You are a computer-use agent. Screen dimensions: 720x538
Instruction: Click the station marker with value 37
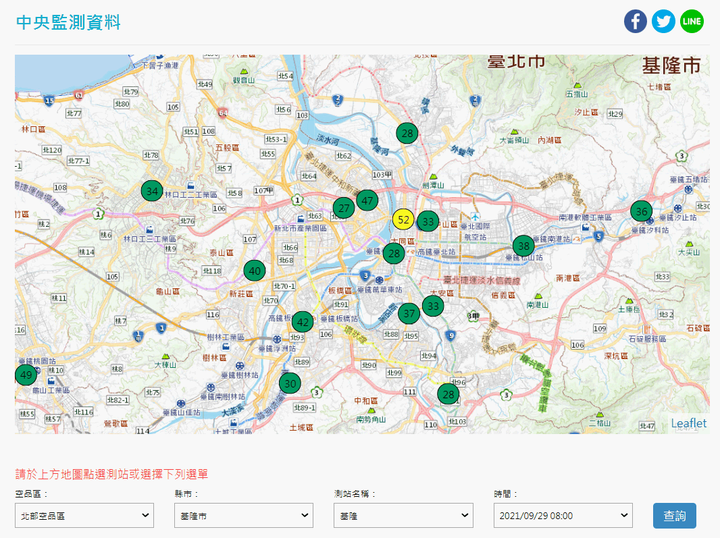(x=408, y=313)
